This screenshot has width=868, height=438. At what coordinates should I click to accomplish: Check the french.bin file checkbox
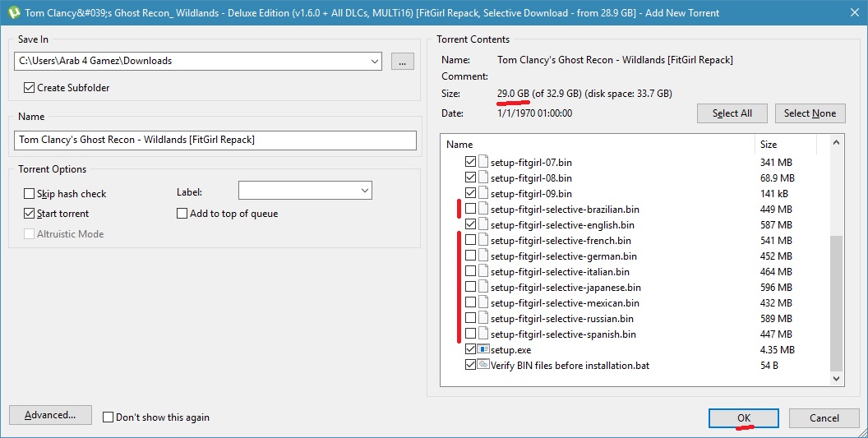coord(470,240)
